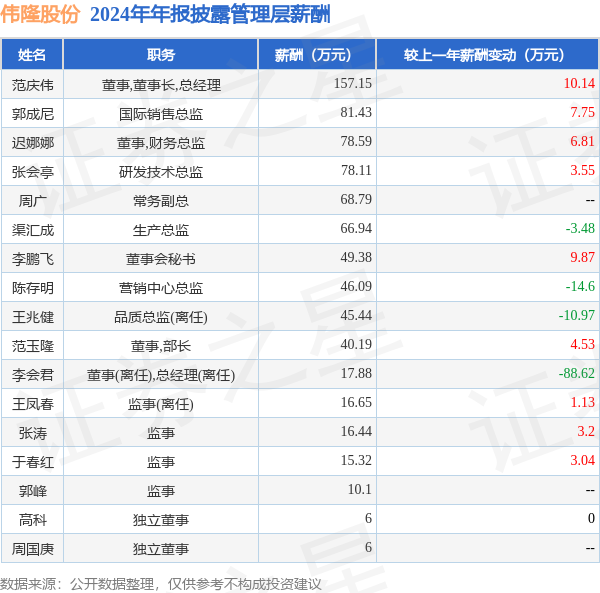Viewport: 600px width, 593px height.
Task: Click the change value 6.81
Action: coord(582,142)
